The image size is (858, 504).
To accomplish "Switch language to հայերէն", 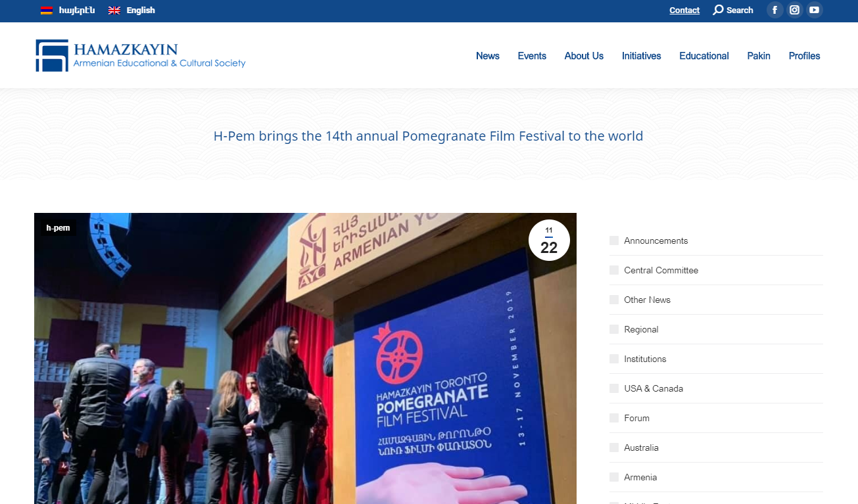I will (77, 11).
